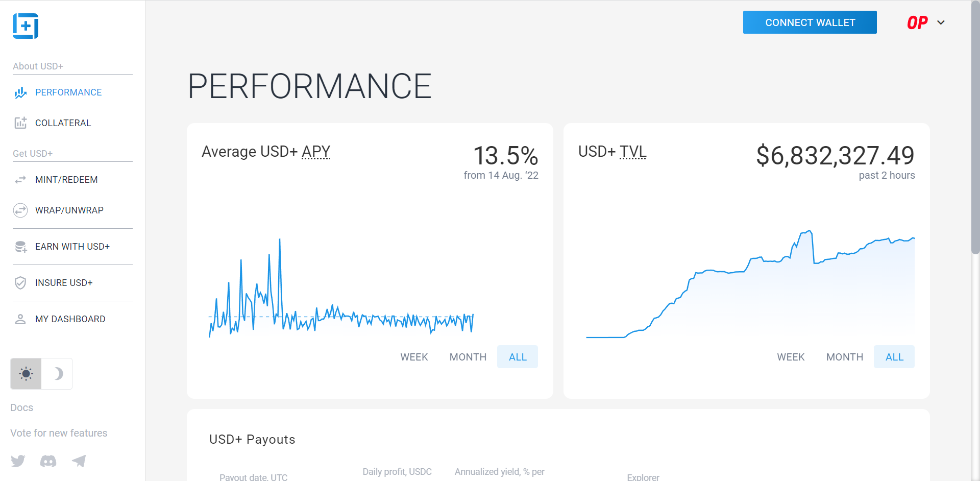Open the APY underlined term tooltip

point(316,152)
